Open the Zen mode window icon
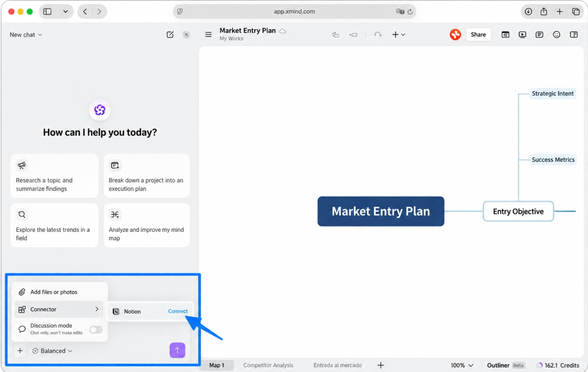Viewport: 588px width, 372px height. (x=505, y=35)
